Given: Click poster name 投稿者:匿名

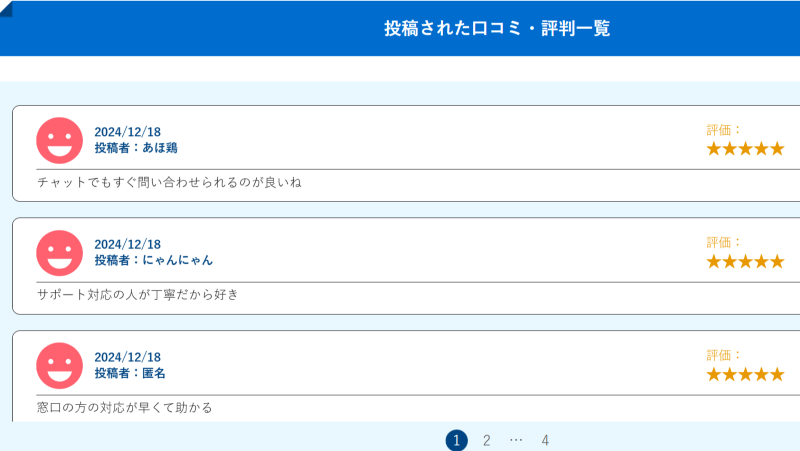Looking at the screenshot, I should point(130,373).
